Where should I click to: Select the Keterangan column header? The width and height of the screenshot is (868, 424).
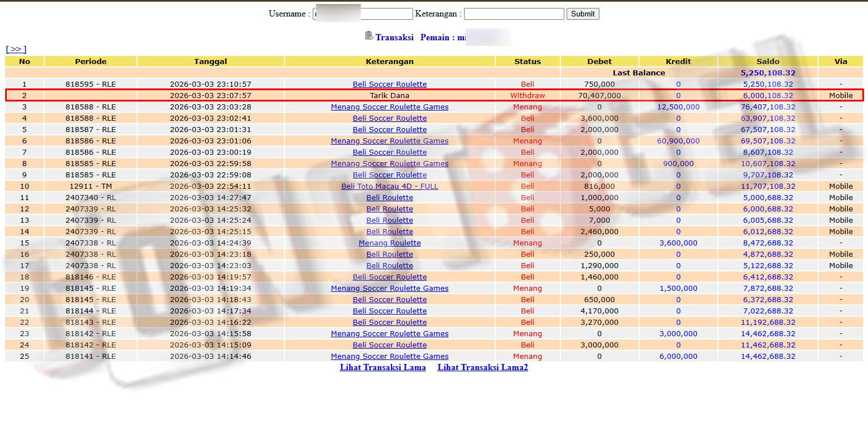click(x=389, y=61)
